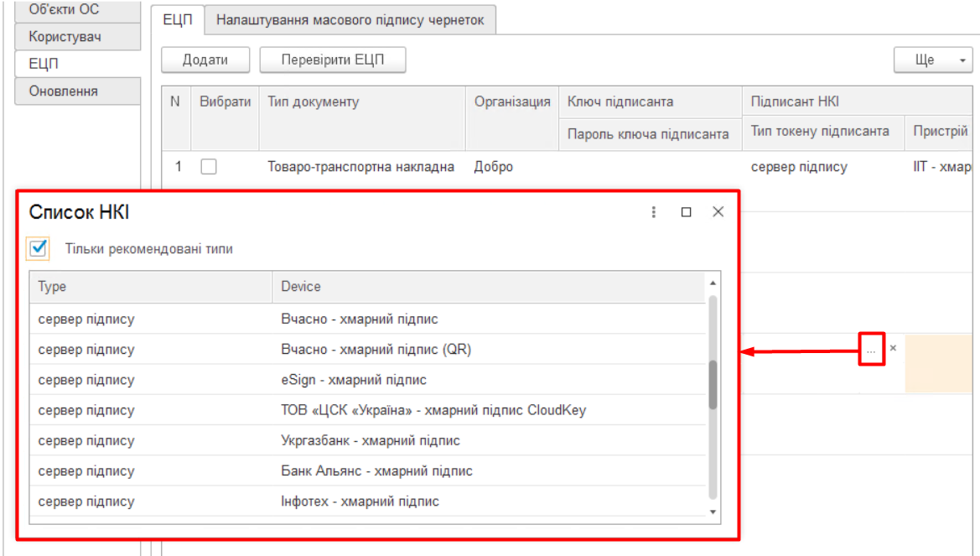
Task: Select the ЕЦП tab
Action: [x=177, y=20]
